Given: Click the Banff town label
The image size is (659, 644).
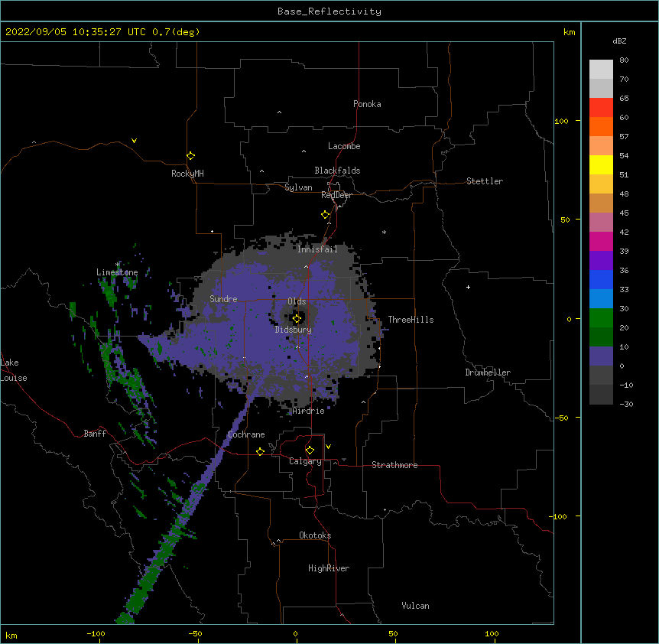Looking at the screenshot, I should point(95,434).
